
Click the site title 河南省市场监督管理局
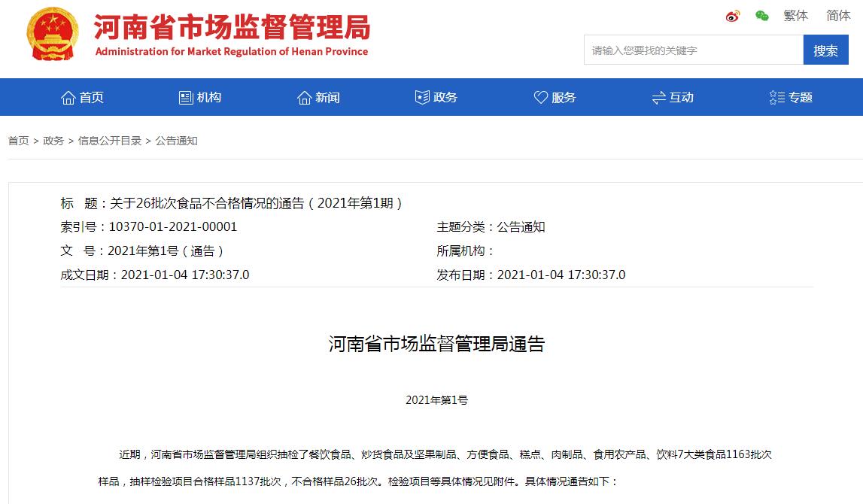[232, 28]
